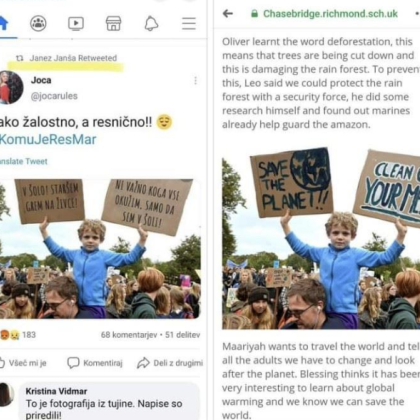Open the three-dot options on Joca's tweet
420x420 pixels.
pos(195,80)
